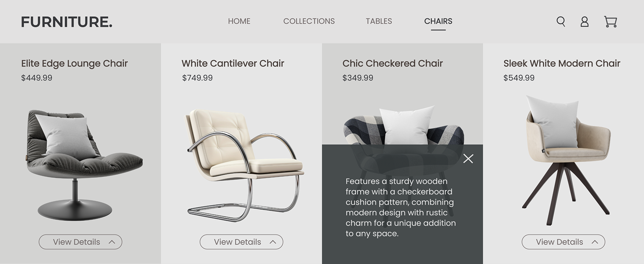Expand View Details for Sleek White Modern Chair
The image size is (644, 264).
tap(563, 242)
